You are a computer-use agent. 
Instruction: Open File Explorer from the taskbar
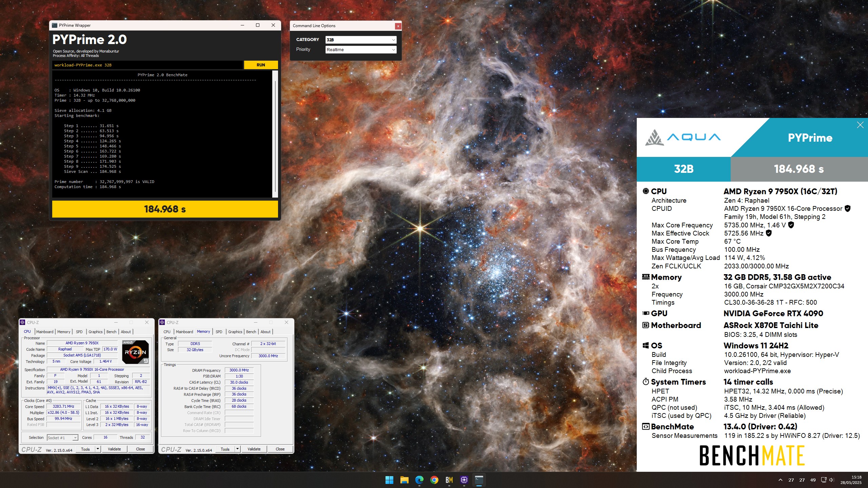pyautogui.click(x=404, y=480)
